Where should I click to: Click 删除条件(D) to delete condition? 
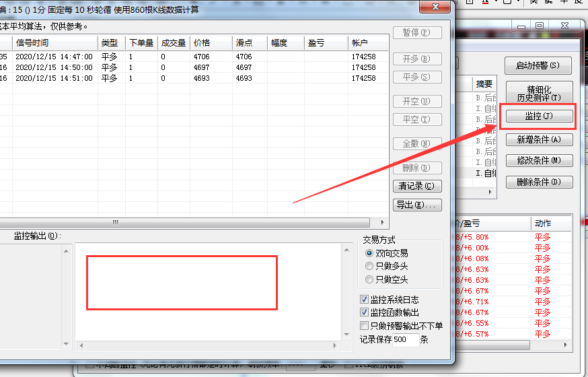(x=540, y=182)
